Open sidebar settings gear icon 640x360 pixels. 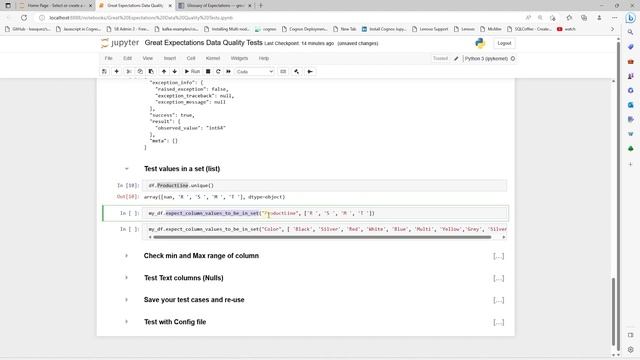pyautogui.click(x=630, y=349)
